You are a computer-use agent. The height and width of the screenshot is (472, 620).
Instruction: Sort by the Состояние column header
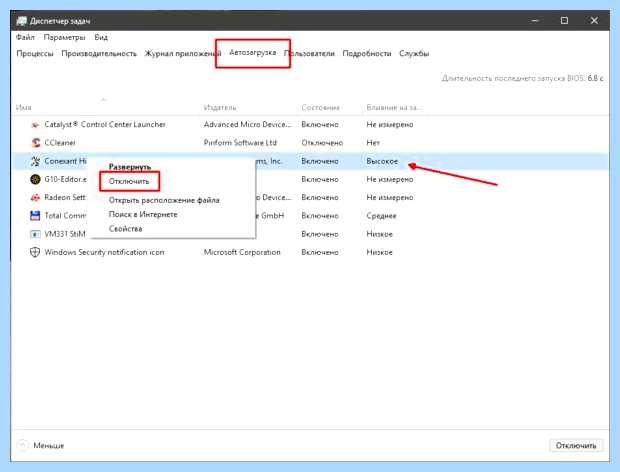[320, 108]
